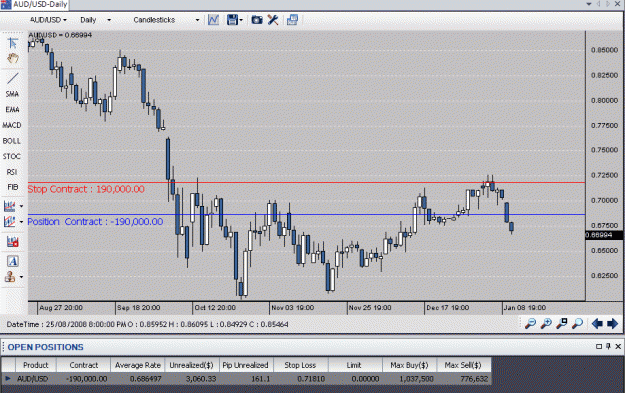
Task: Click the Position Contract blue line label
Action: point(95,222)
